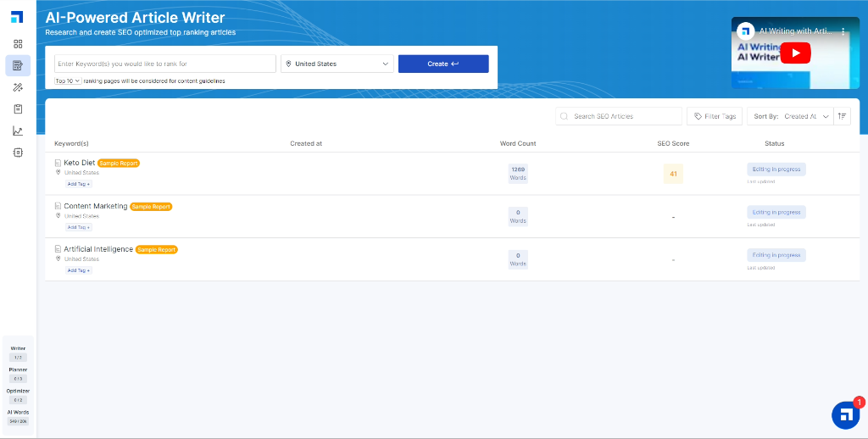Open the chip integrations icon in sidebar
The width and height of the screenshot is (868, 439).
tap(18, 153)
